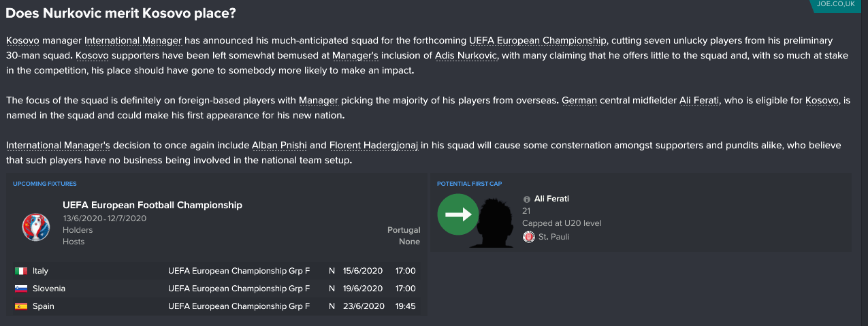Select the Italy fixture row
868x326 pixels.
217,271
